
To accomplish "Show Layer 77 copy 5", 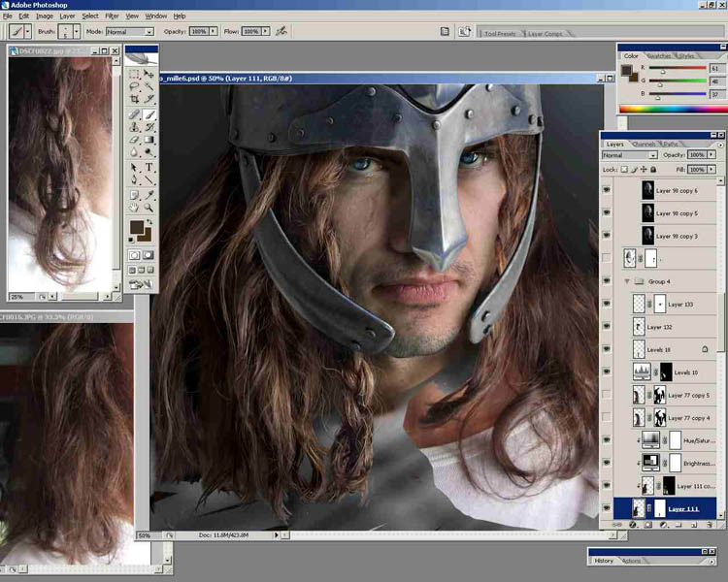I will [x=607, y=395].
